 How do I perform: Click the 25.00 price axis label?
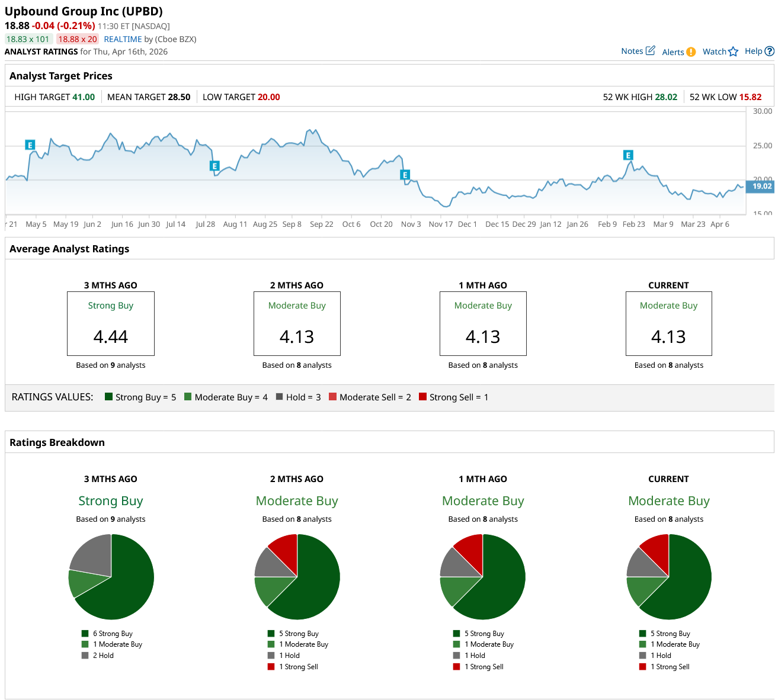pyautogui.click(x=763, y=146)
